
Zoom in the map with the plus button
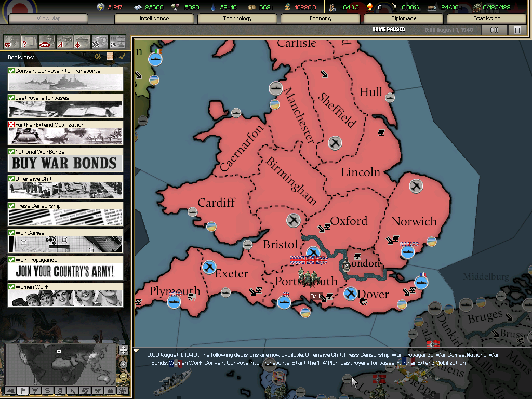coord(124,365)
